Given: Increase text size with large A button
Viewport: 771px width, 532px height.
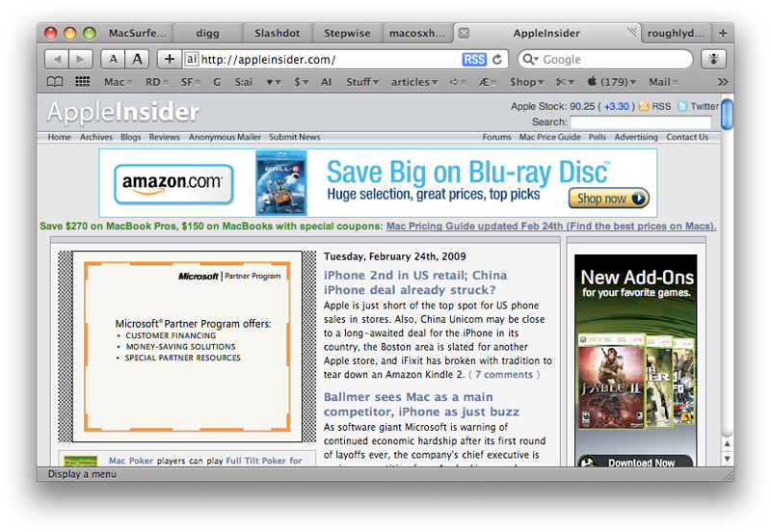Looking at the screenshot, I should (x=137, y=60).
